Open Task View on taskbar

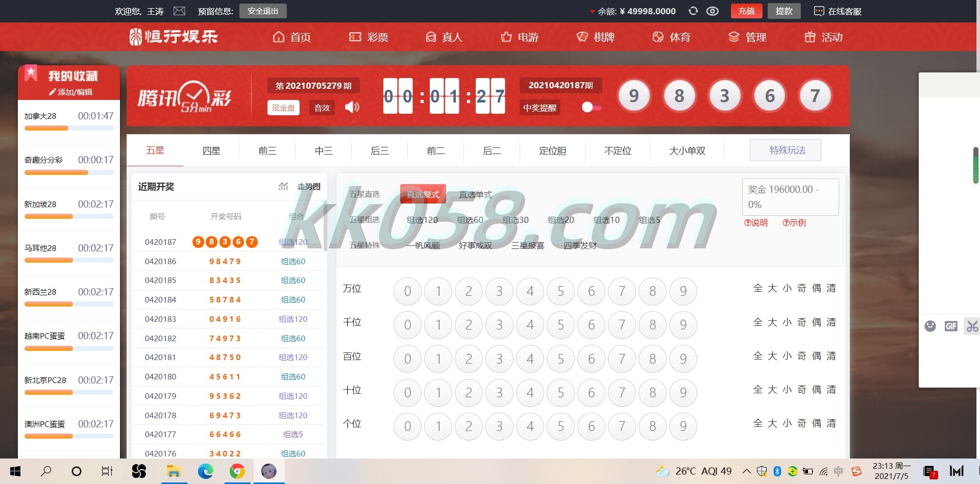[107, 471]
